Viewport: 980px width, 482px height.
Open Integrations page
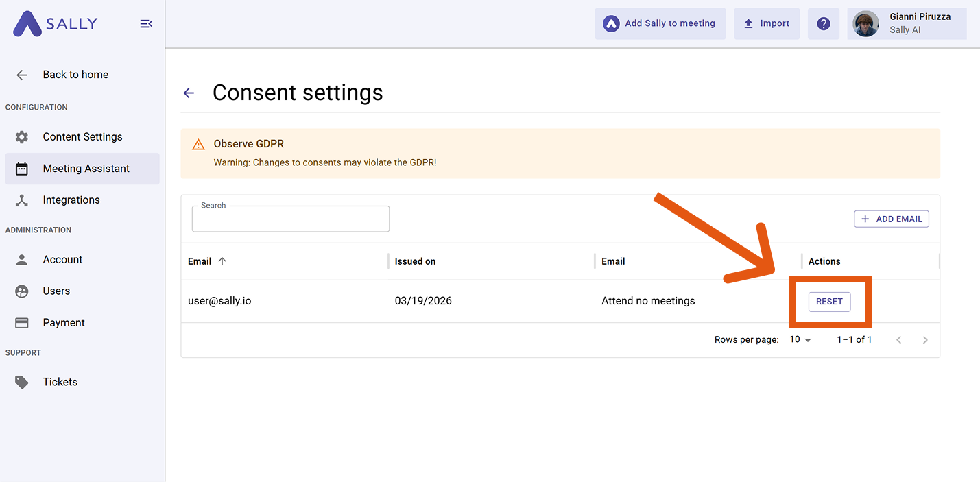(x=71, y=200)
